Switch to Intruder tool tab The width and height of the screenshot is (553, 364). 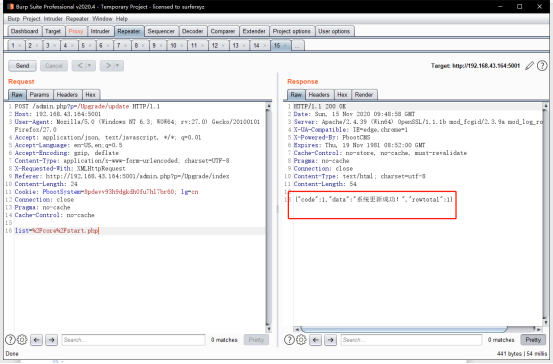(x=100, y=31)
